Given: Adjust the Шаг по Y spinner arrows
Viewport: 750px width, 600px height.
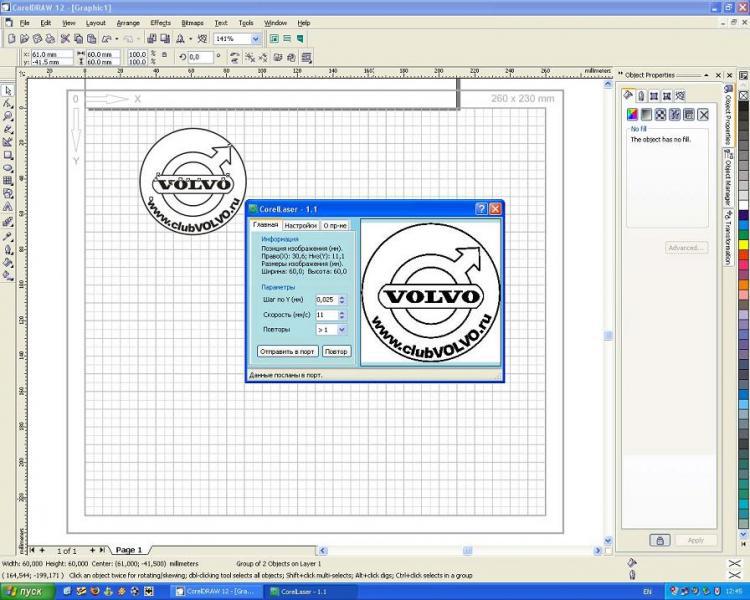Looking at the screenshot, I should 342,300.
